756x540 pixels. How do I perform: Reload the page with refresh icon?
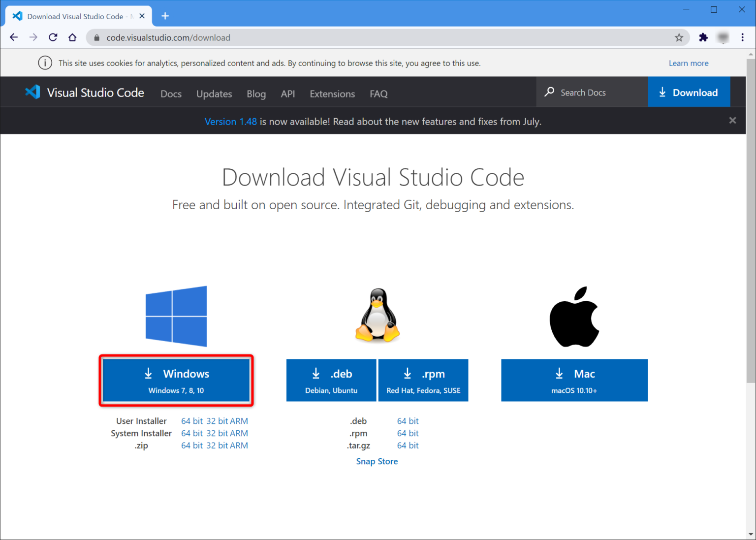[53, 37]
